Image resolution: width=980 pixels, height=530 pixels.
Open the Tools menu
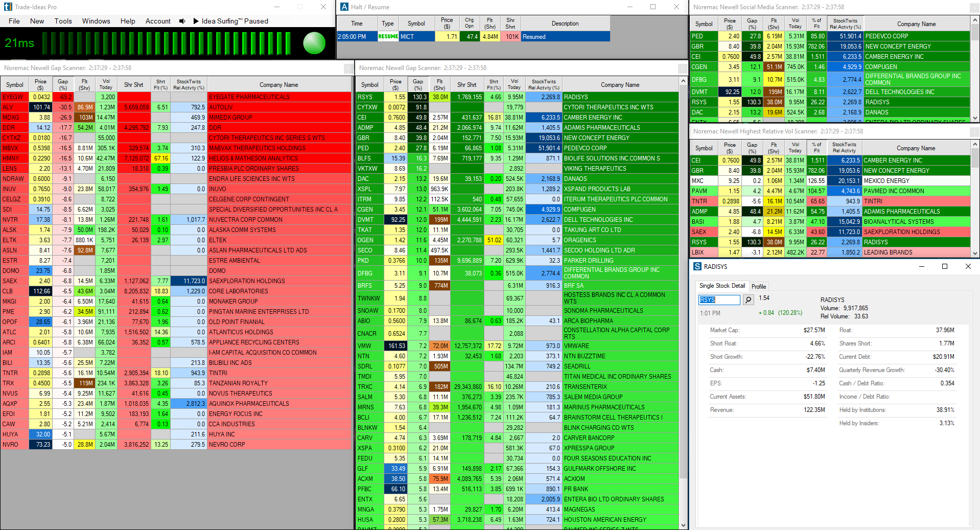tap(63, 21)
